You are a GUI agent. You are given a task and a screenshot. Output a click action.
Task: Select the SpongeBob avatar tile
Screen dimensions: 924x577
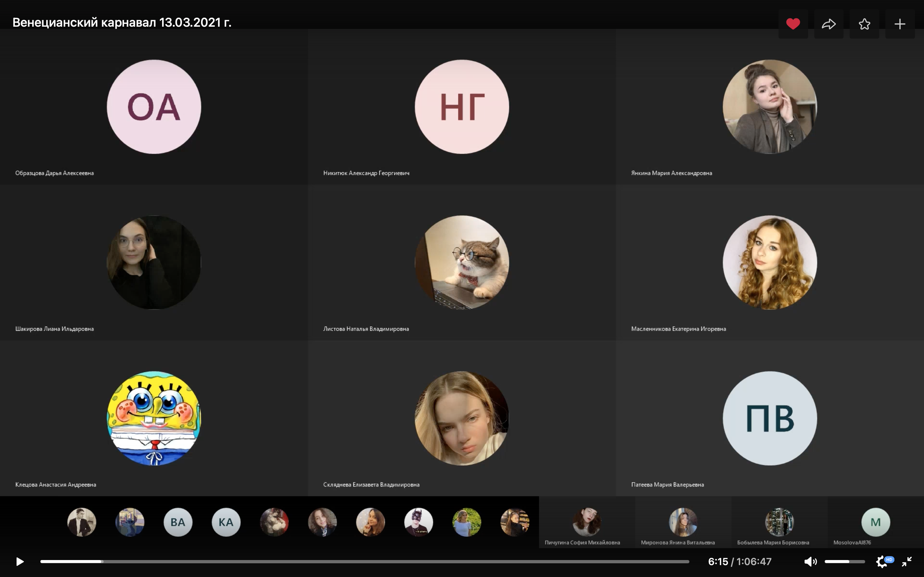click(154, 418)
